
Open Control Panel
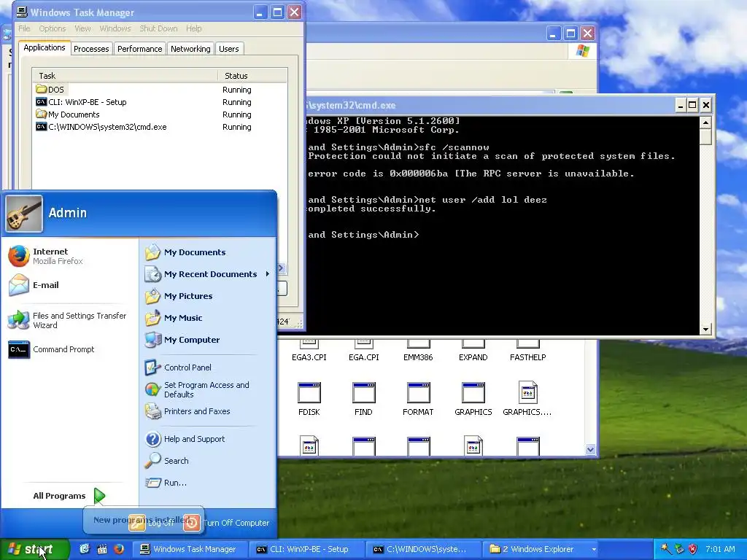[178, 367]
